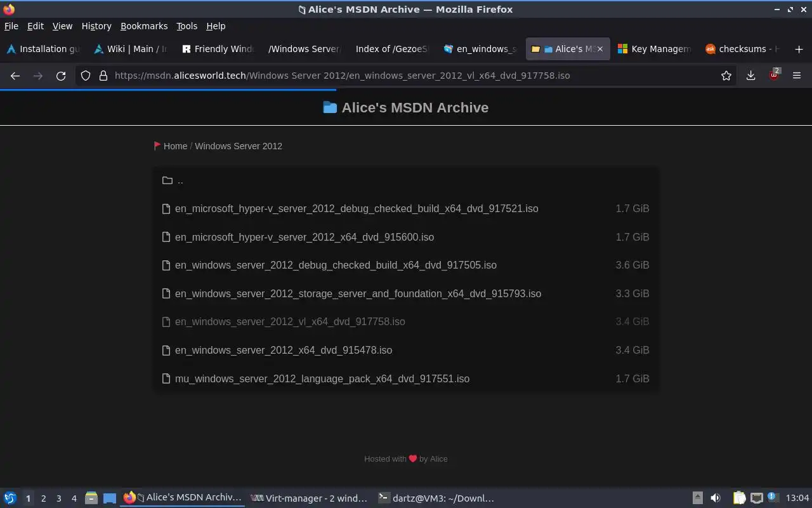The image size is (812, 508).
Task: Open the uBlock Origin extension icon
Action: (x=774, y=75)
